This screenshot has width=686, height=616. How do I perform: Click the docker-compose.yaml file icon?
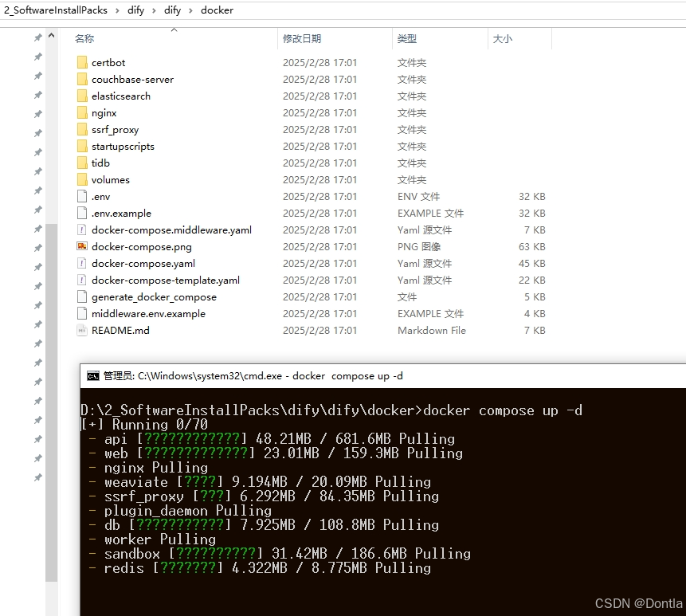tap(82, 264)
